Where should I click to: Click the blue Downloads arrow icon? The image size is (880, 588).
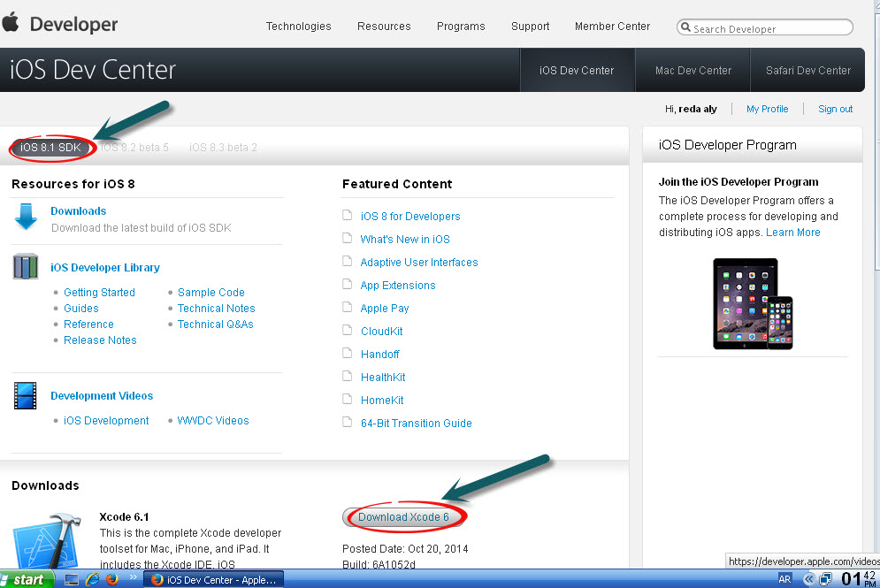pos(26,218)
